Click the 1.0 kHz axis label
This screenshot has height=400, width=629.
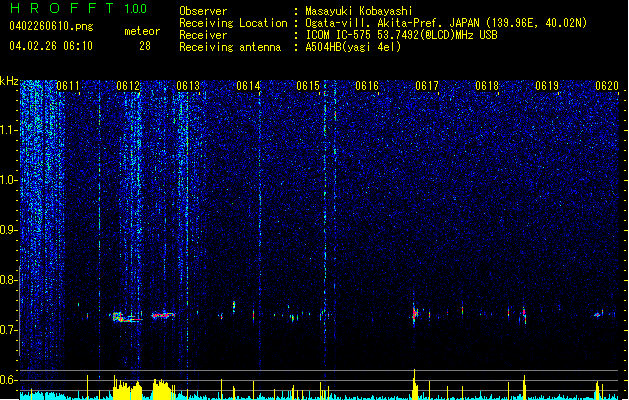coord(8,180)
